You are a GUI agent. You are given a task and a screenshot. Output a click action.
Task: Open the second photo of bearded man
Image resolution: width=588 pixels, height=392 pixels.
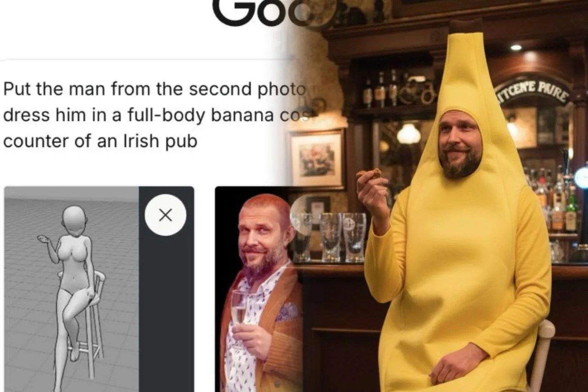click(259, 289)
